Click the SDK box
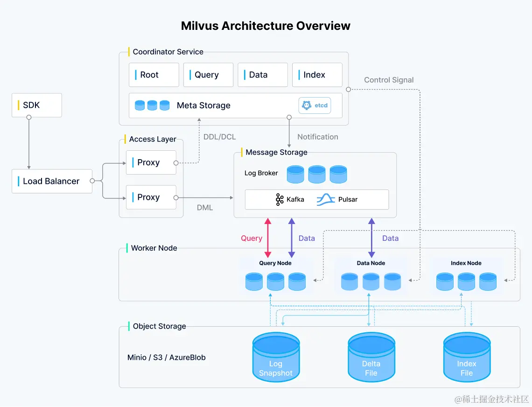This screenshot has height=407, width=532. pyautogui.click(x=37, y=105)
